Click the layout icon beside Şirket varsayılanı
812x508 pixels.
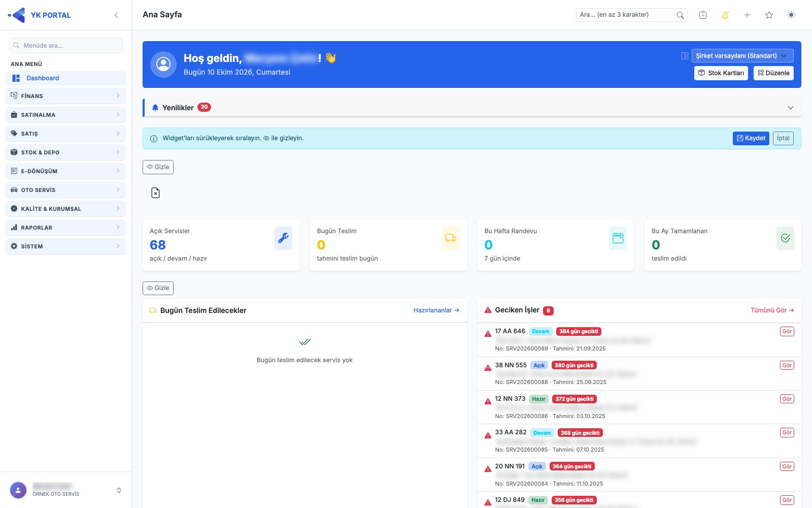tap(685, 56)
